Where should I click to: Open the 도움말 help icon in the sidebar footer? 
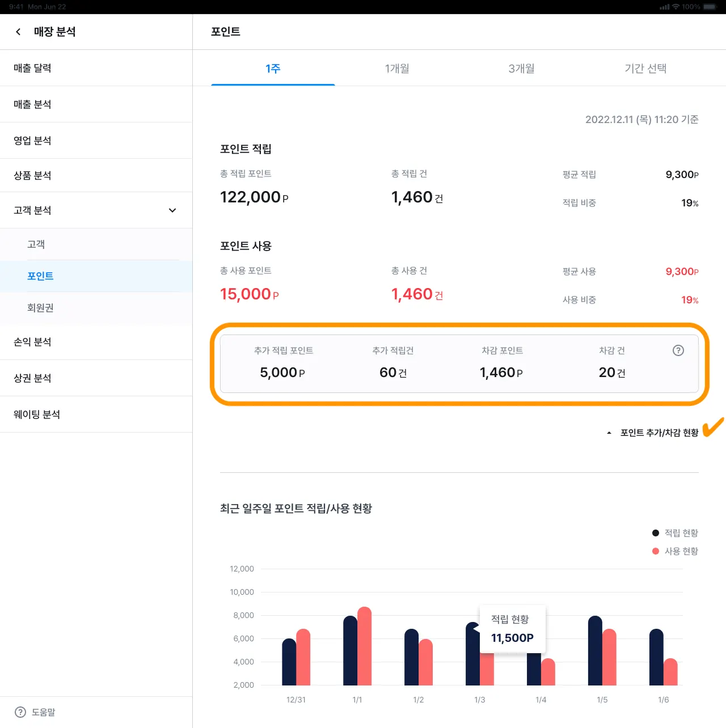20,712
